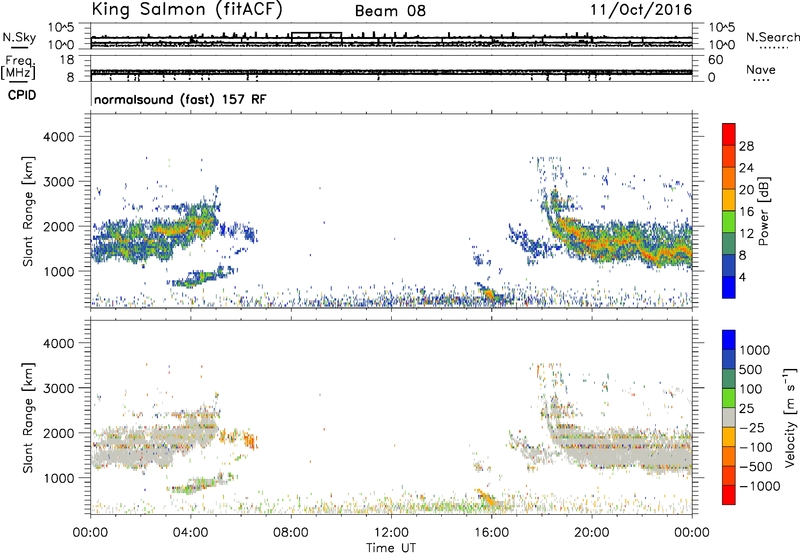Click the blue bottom segment of Power colorbar
This screenshot has height=554, width=800.
[729, 287]
